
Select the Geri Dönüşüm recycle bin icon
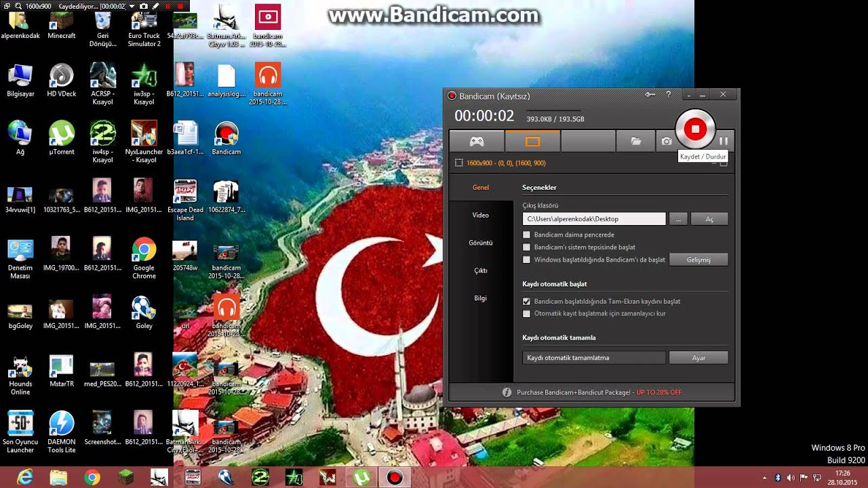click(x=102, y=30)
